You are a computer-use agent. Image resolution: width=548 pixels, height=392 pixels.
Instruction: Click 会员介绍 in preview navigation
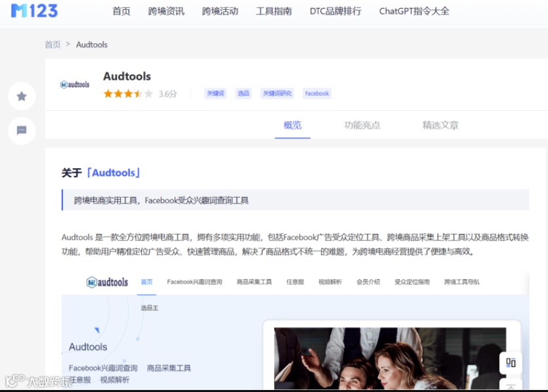point(368,282)
